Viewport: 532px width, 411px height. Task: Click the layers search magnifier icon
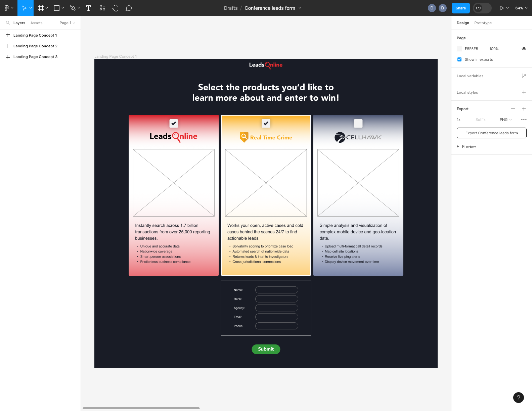[x=8, y=23]
